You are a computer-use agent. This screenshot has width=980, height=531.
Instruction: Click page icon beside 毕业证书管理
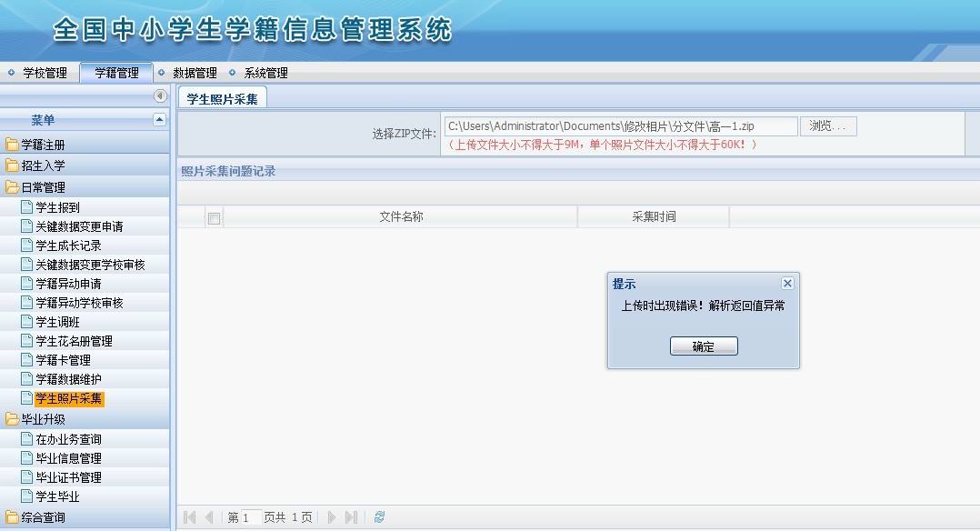[x=26, y=477]
